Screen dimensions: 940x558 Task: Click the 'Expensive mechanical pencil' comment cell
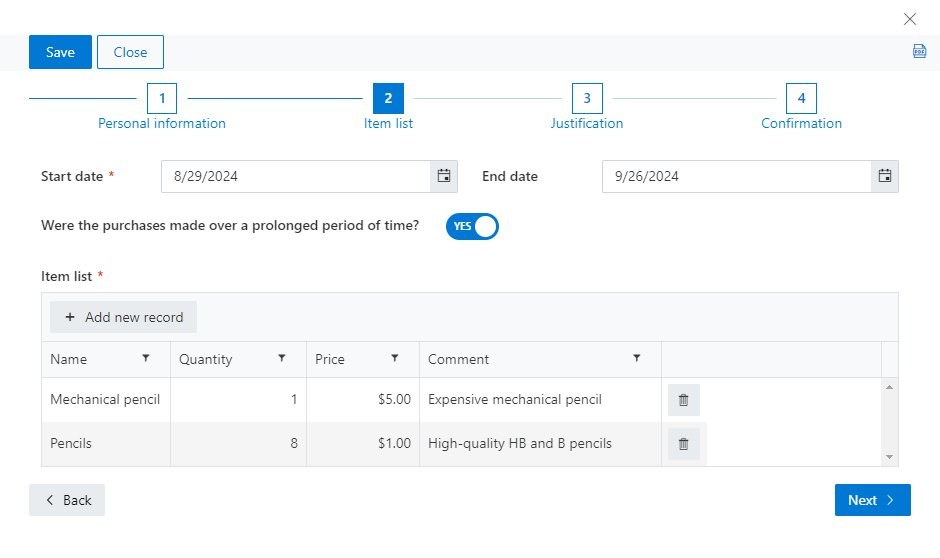click(x=540, y=400)
